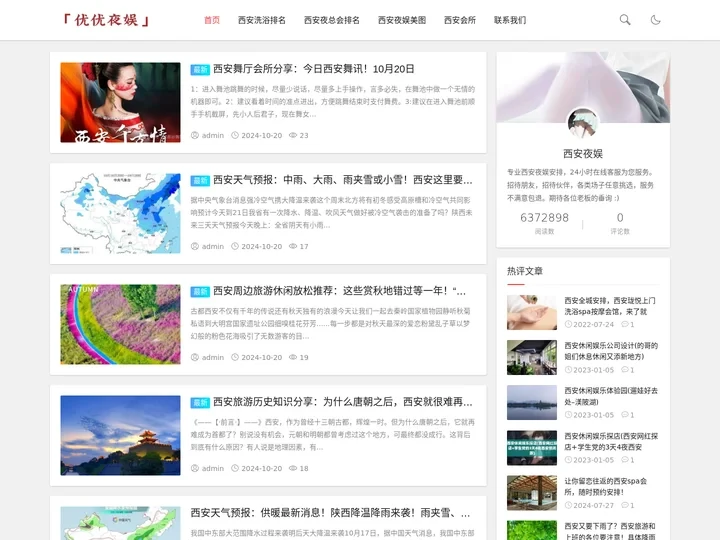Click author icon on 西安旅游历史知识 post

point(195,468)
